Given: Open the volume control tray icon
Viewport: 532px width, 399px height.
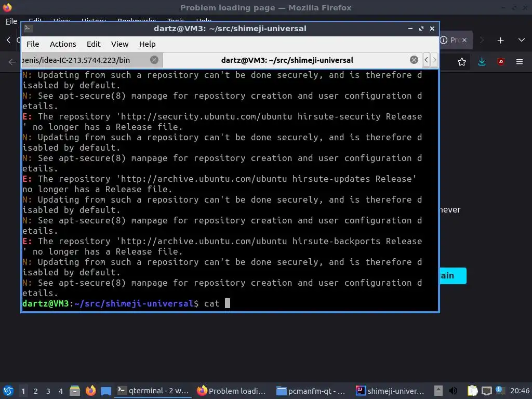Looking at the screenshot, I should point(453,391).
